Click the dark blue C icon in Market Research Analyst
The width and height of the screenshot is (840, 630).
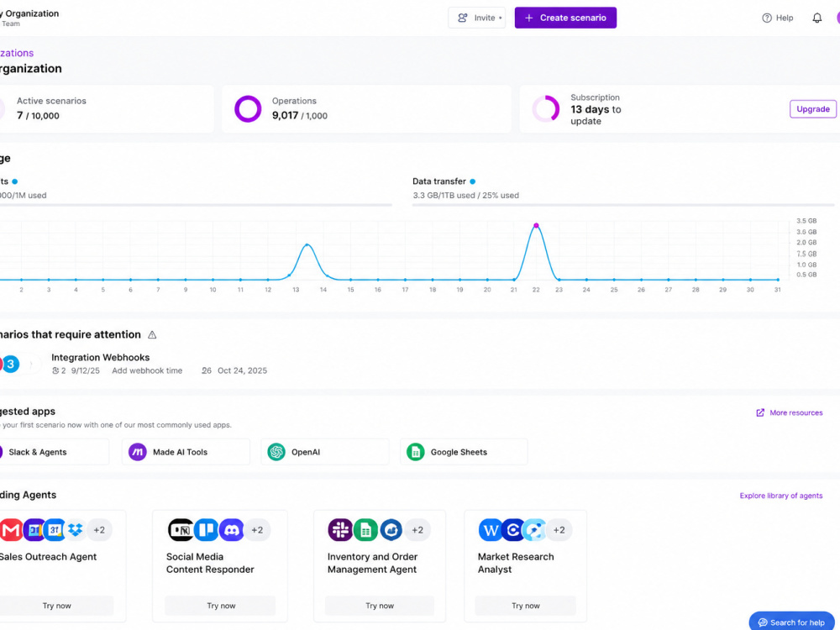point(512,530)
